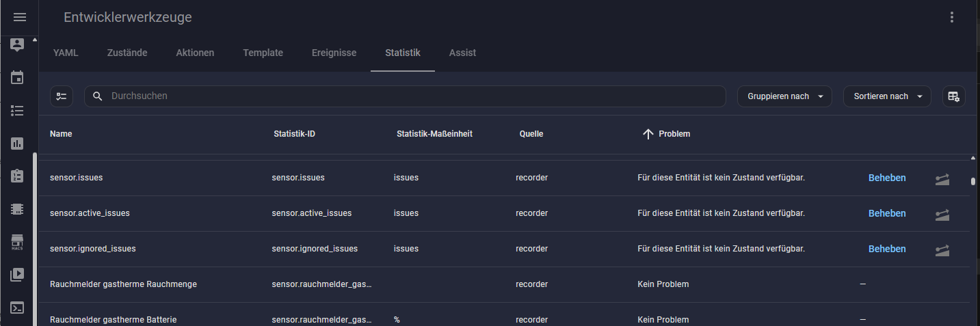980x326 pixels.
Task: Switch to the Zustände tab
Action: tap(127, 53)
